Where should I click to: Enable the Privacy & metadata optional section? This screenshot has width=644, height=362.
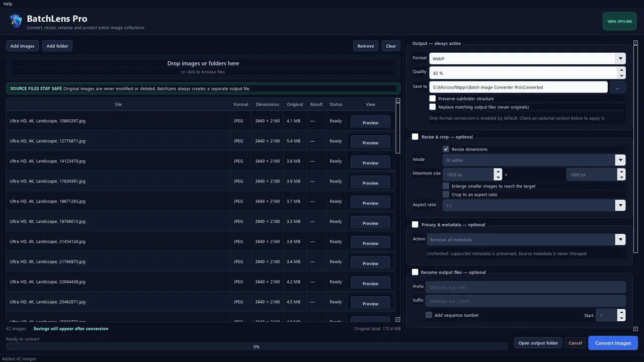tap(415, 225)
